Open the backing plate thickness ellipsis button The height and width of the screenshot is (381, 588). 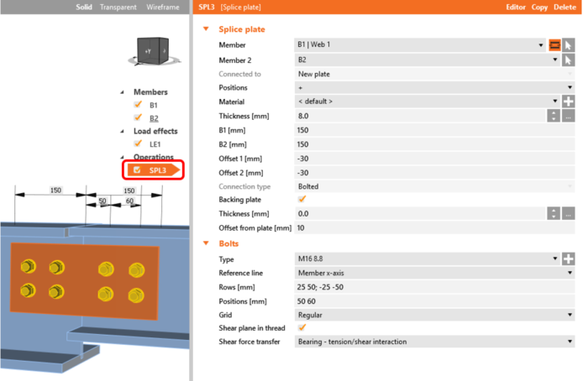point(568,213)
